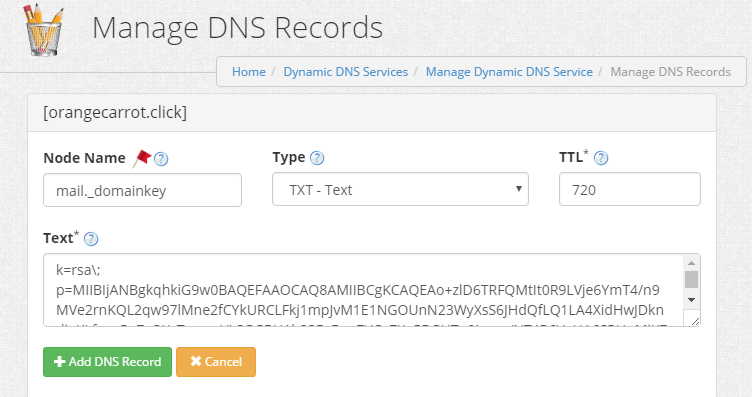The image size is (752, 397).
Task: Open the Type help question icon
Action: (317, 158)
